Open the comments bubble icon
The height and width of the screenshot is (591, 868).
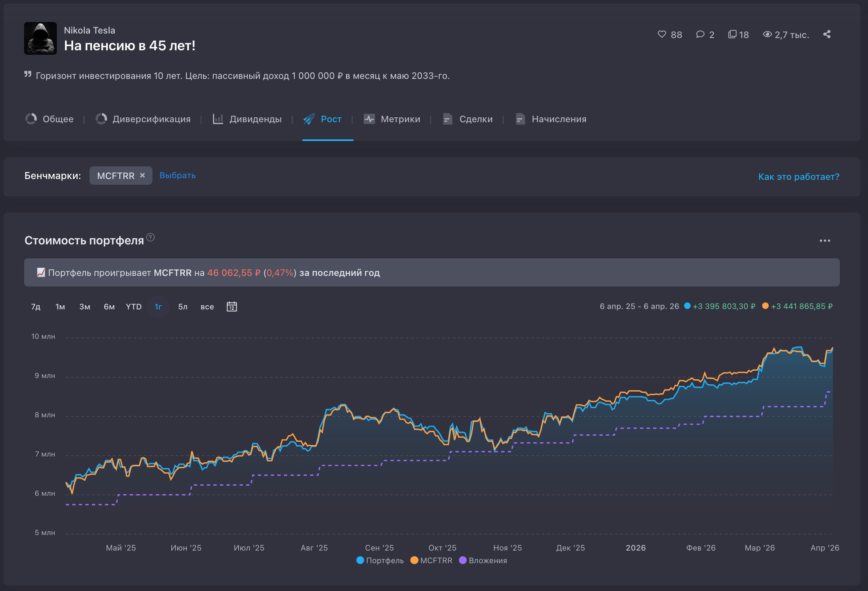[x=700, y=34]
